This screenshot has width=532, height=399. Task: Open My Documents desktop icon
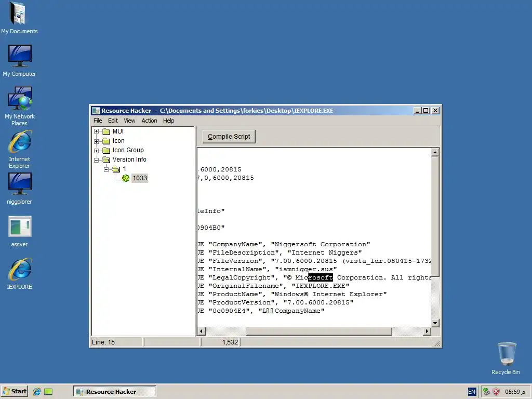(x=19, y=18)
